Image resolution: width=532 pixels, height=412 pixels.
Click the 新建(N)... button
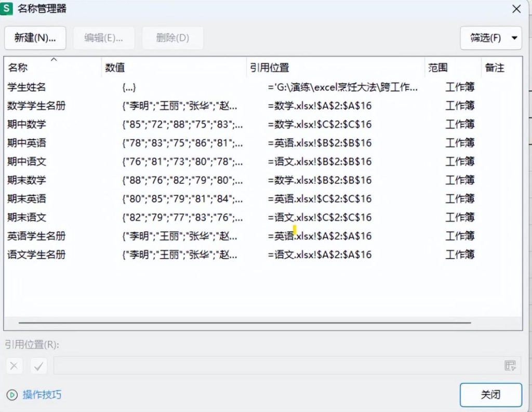point(35,38)
